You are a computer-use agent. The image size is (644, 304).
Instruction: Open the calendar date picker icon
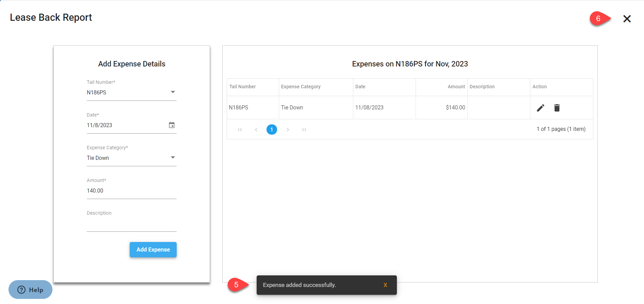tap(172, 125)
